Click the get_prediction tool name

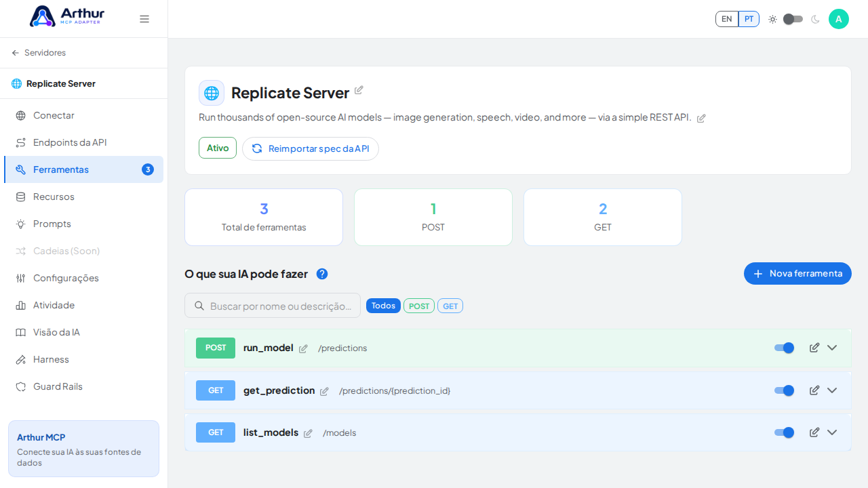(279, 390)
